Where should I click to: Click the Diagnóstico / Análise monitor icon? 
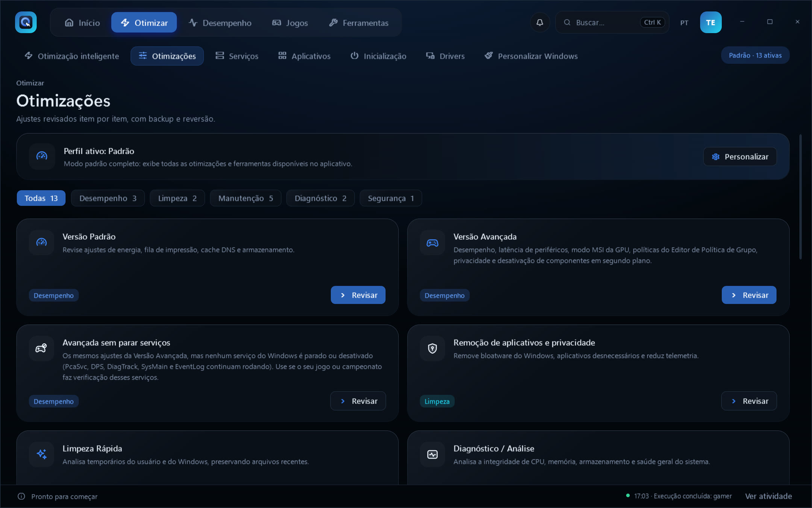click(432, 454)
